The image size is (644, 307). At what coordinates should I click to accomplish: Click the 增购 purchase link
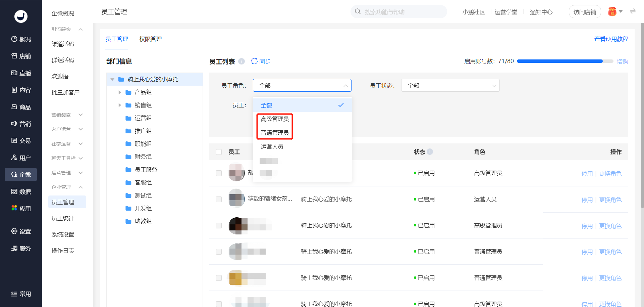coord(622,61)
